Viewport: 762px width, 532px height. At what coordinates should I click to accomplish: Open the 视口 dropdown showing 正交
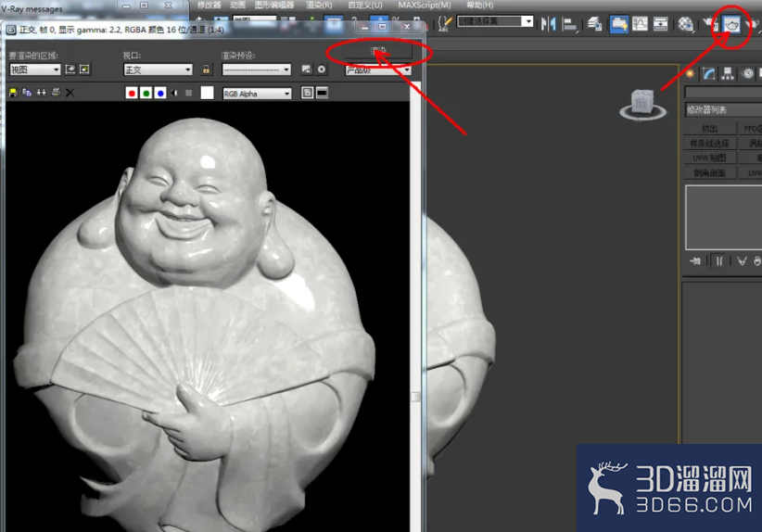158,70
